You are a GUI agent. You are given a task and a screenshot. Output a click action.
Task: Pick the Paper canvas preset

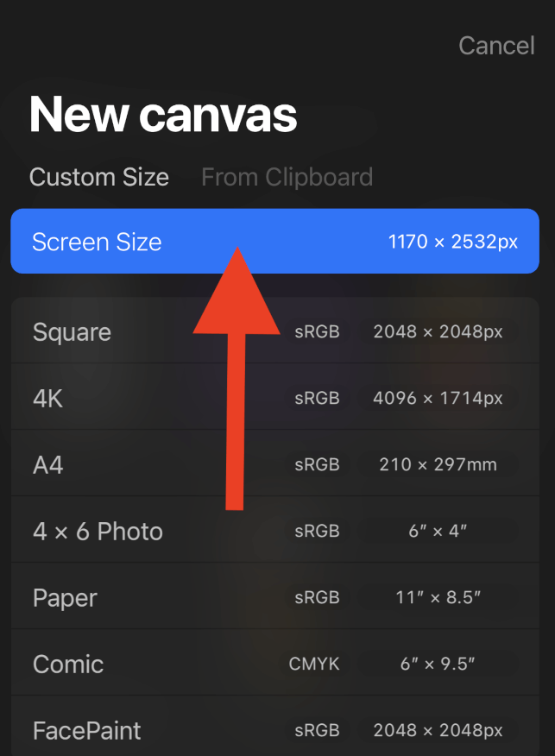tap(274, 596)
